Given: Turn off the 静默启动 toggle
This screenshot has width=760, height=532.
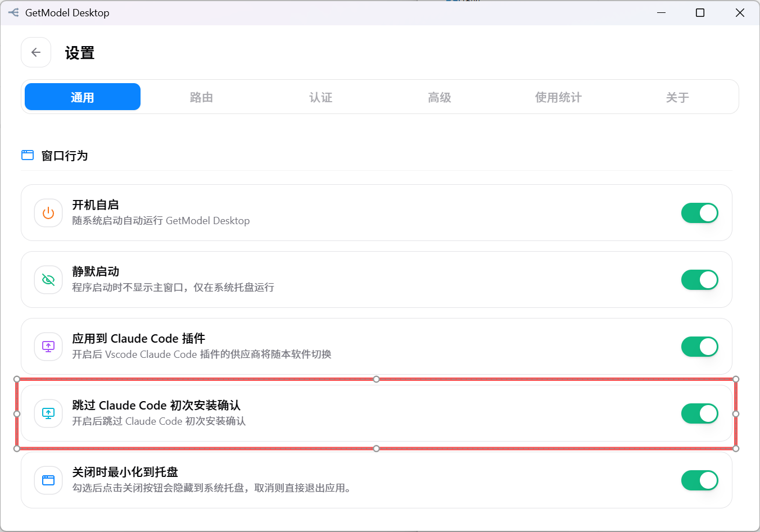Looking at the screenshot, I should [700, 280].
